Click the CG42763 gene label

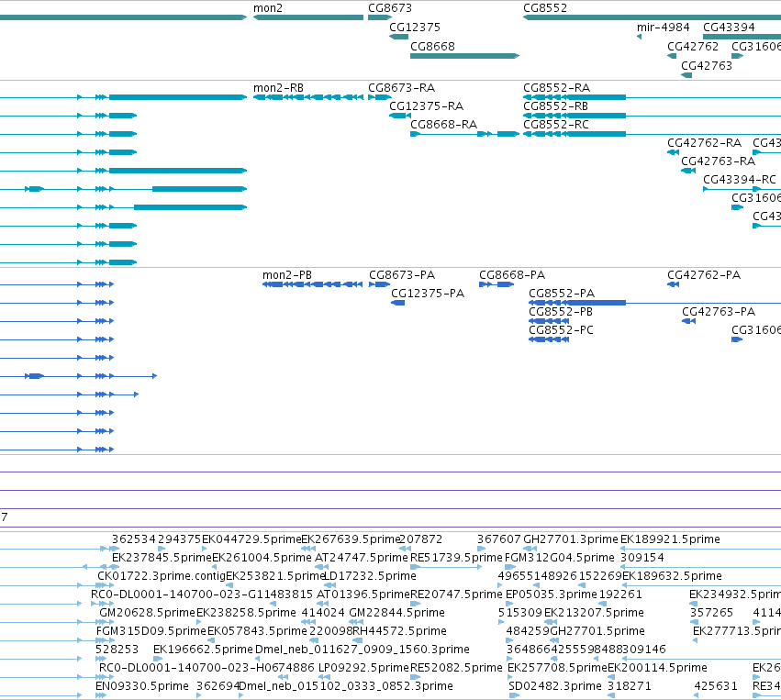click(707, 66)
